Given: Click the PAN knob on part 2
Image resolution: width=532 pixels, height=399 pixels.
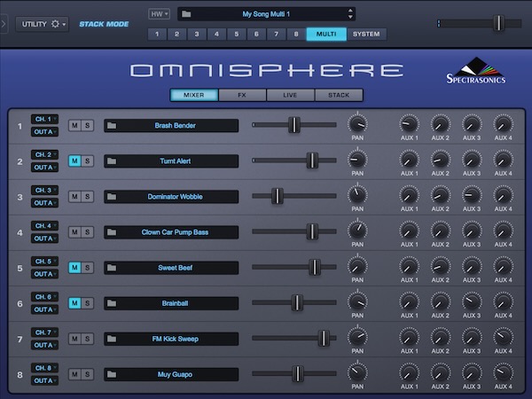Looking at the screenshot, I should (x=357, y=160).
